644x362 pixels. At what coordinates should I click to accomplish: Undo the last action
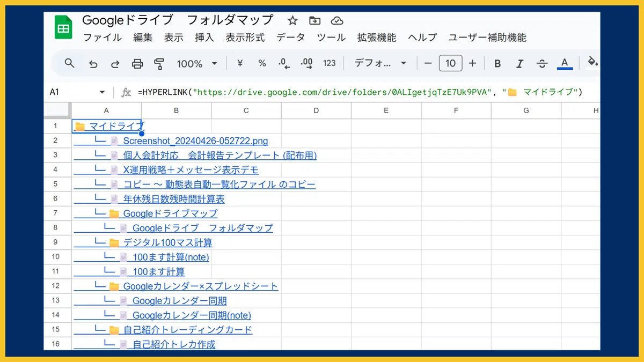pos(93,64)
